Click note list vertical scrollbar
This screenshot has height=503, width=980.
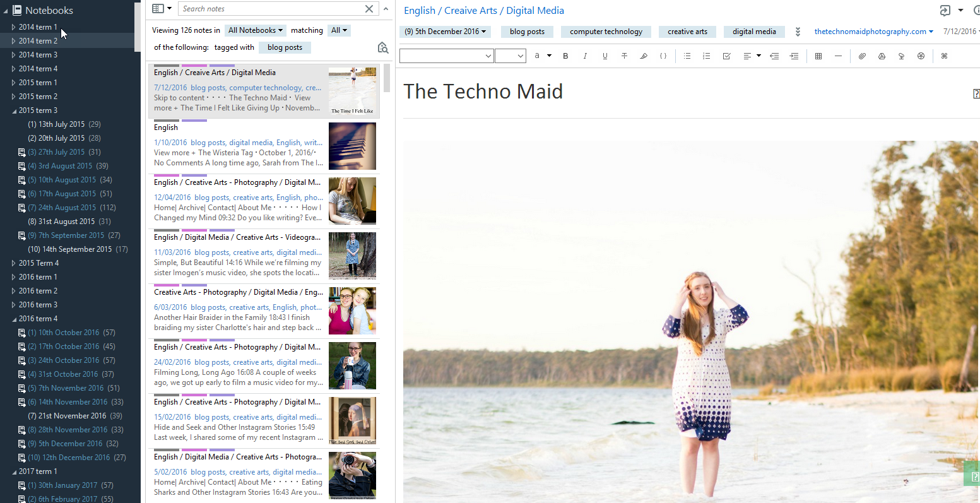(387, 79)
